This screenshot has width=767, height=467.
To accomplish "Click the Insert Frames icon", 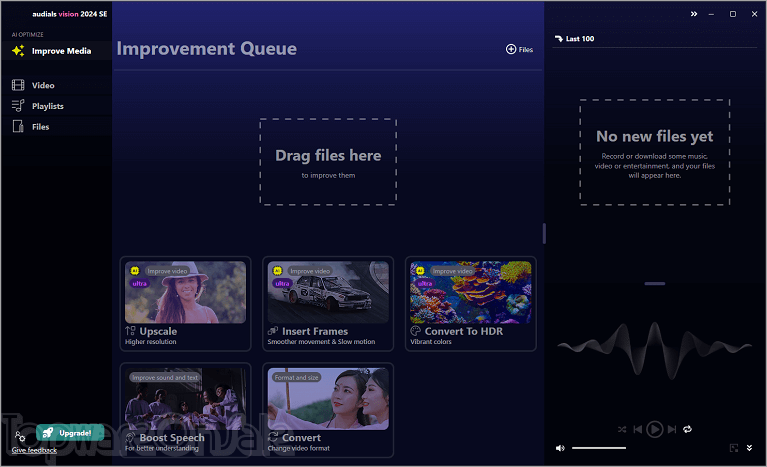I will [273, 331].
